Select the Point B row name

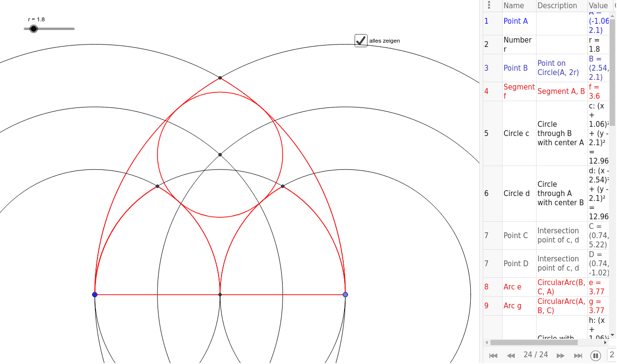516,68
